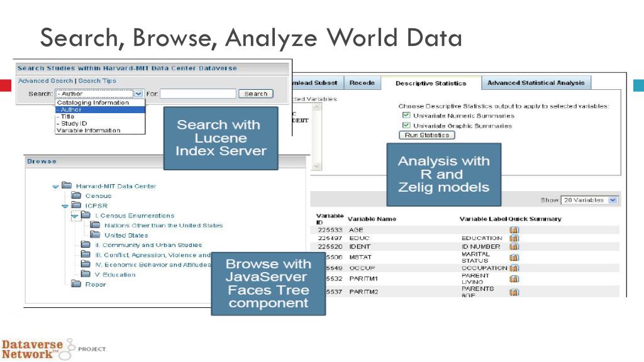Select Variable Information in dropdown list
Screen dimensions: 644x362
(100, 131)
